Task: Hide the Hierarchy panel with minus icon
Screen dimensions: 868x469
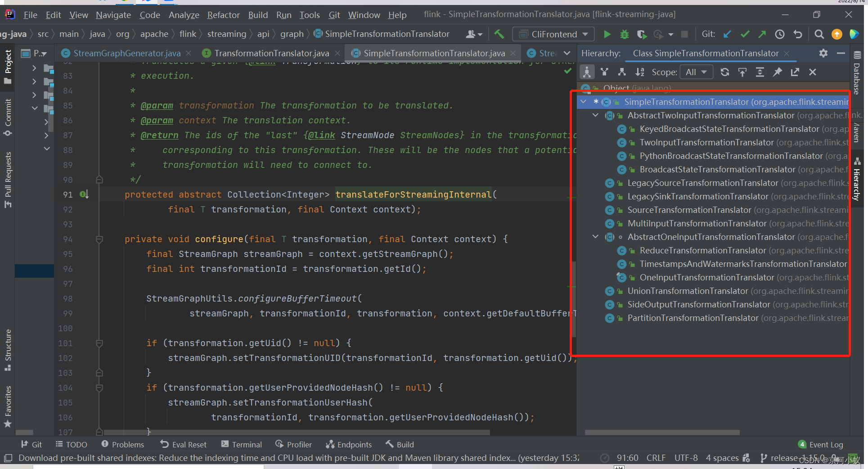Action: point(841,53)
